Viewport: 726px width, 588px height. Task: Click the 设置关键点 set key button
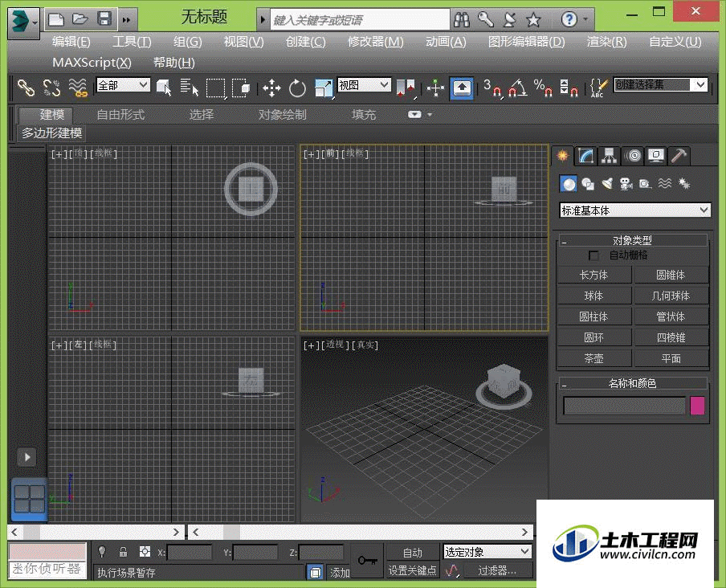click(412, 570)
